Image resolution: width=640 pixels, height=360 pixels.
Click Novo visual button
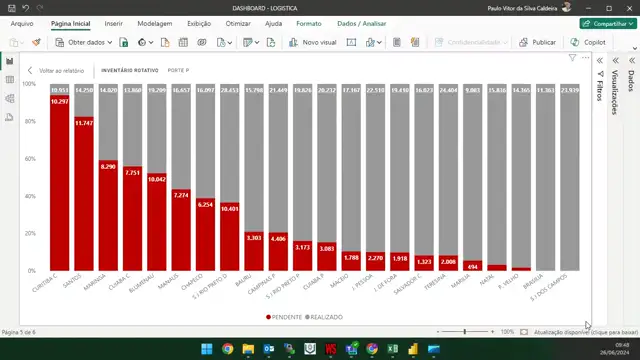313,42
